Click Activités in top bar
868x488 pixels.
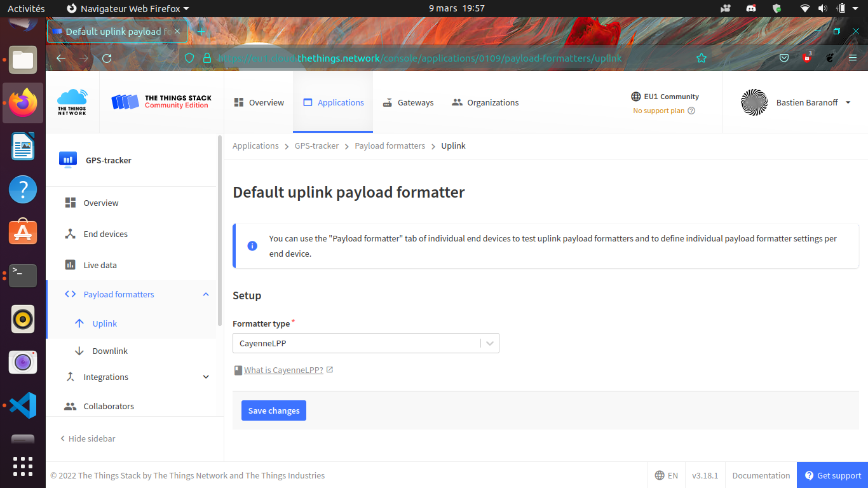(x=26, y=8)
